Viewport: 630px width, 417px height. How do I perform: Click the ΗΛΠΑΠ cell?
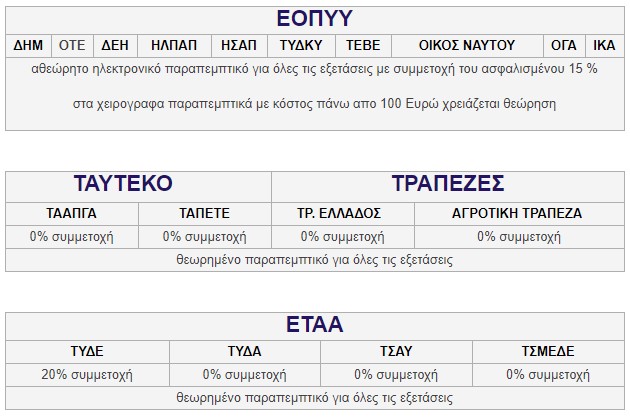(x=174, y=45)
